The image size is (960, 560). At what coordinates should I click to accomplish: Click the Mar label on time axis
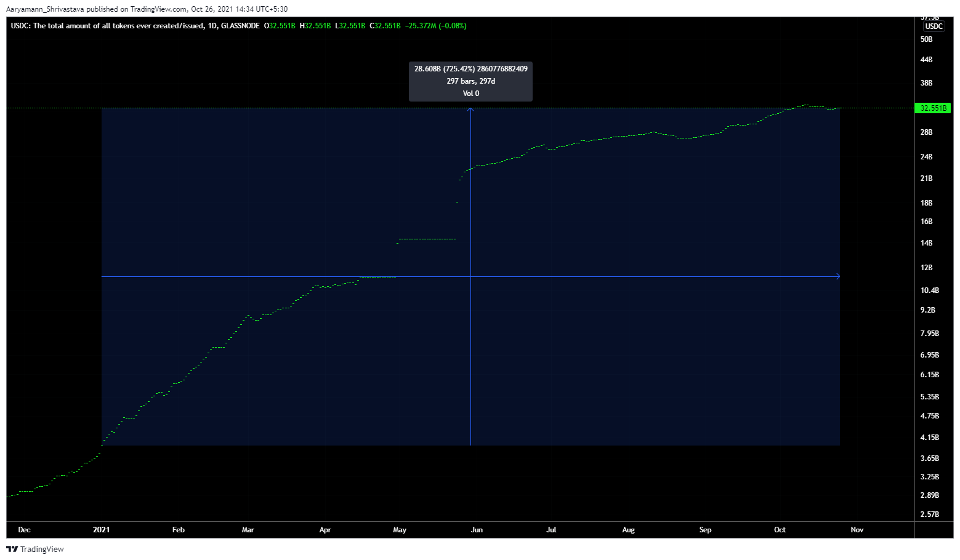pos(248,530)
